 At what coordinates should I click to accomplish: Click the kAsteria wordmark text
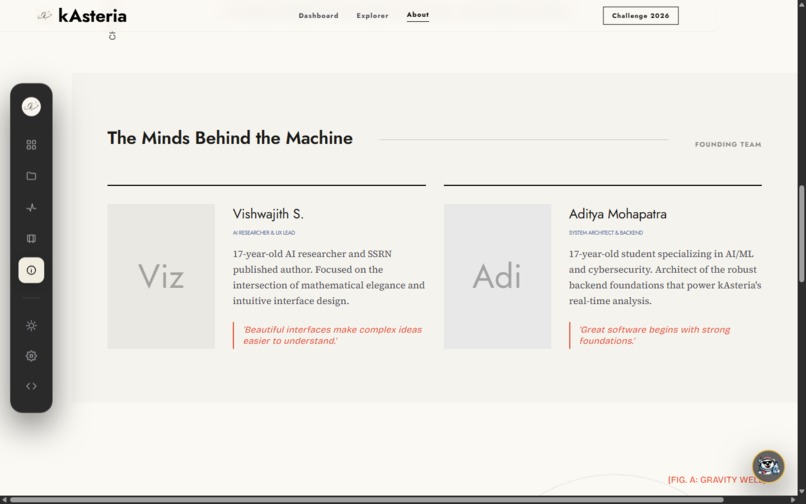coord(93,16)
